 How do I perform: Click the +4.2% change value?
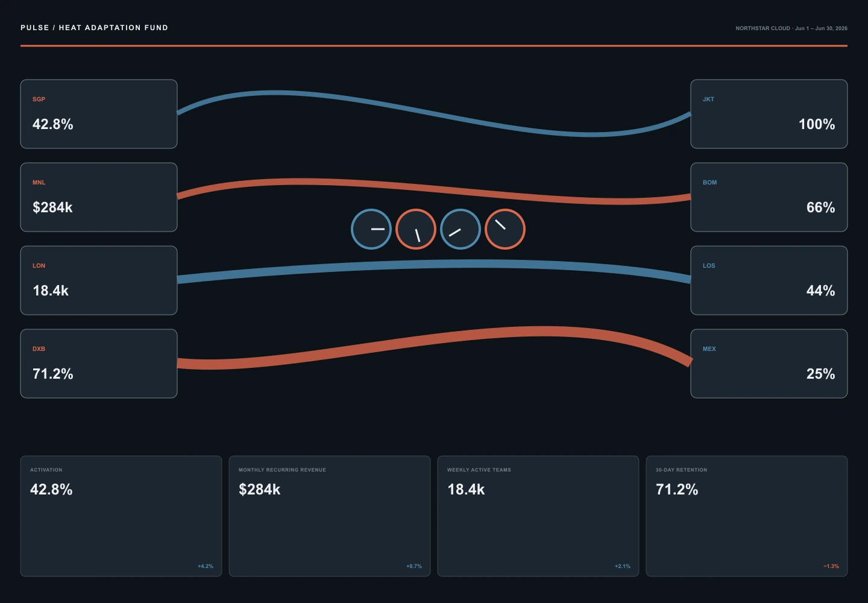206,566
